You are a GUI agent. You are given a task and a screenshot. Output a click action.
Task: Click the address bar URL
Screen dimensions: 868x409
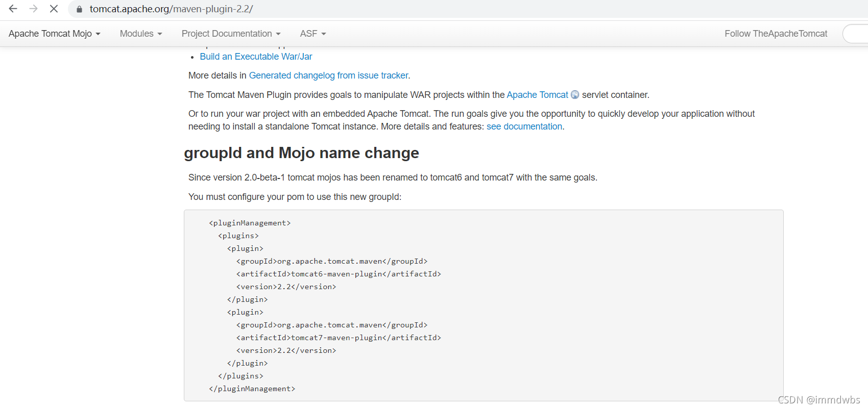pos(172,9)
